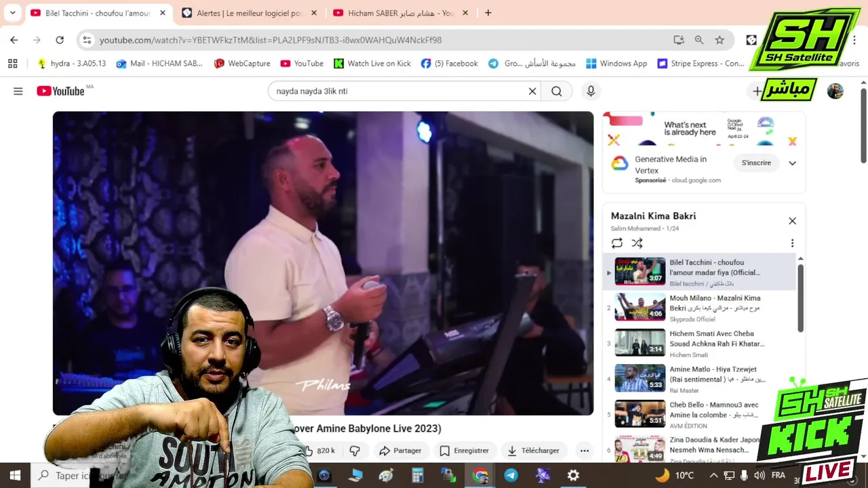The height and width of the screenshot is (488, 868).
Task: Open Settings gear in the taskbar
Action: click(x=573, y=475)
